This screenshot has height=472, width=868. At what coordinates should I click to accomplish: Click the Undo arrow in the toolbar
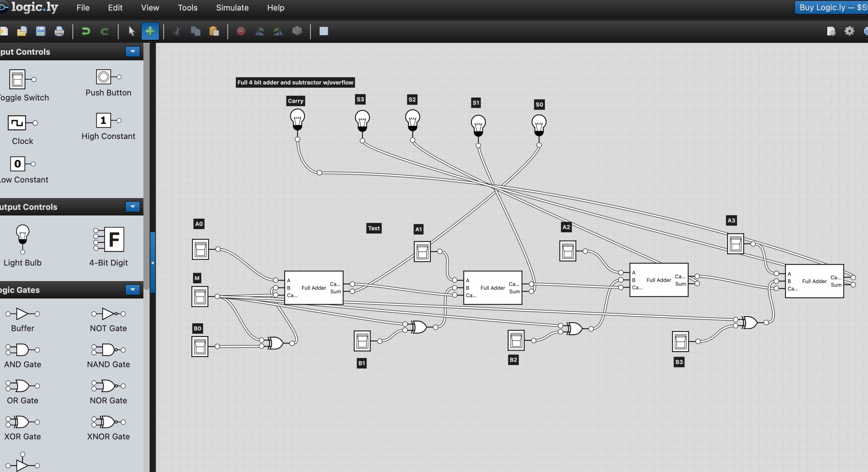86,31
